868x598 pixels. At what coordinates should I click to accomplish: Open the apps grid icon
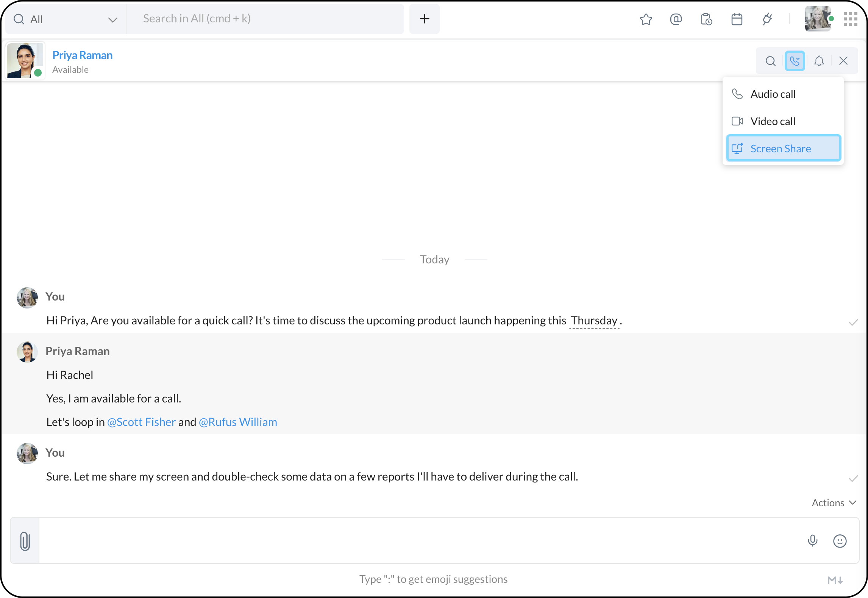(850, 19)
